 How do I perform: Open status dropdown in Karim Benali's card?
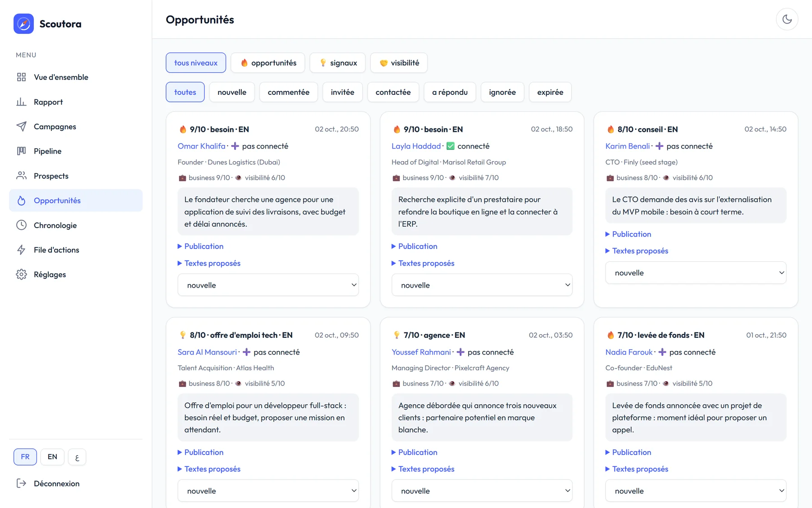(696, 273)
